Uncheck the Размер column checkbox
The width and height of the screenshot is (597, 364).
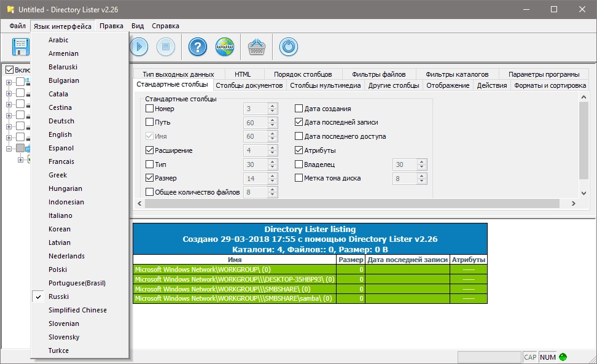coord(150,178)
